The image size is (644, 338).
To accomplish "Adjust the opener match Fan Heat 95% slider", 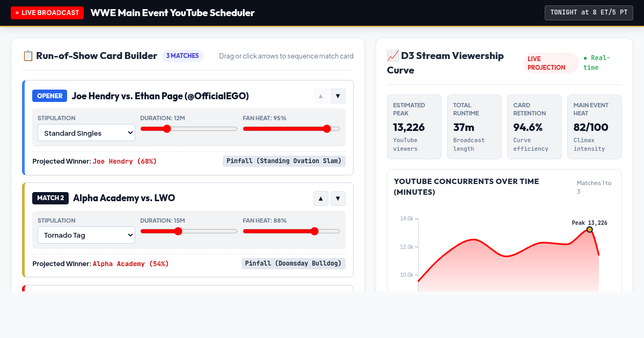I will tap(291, 129).
